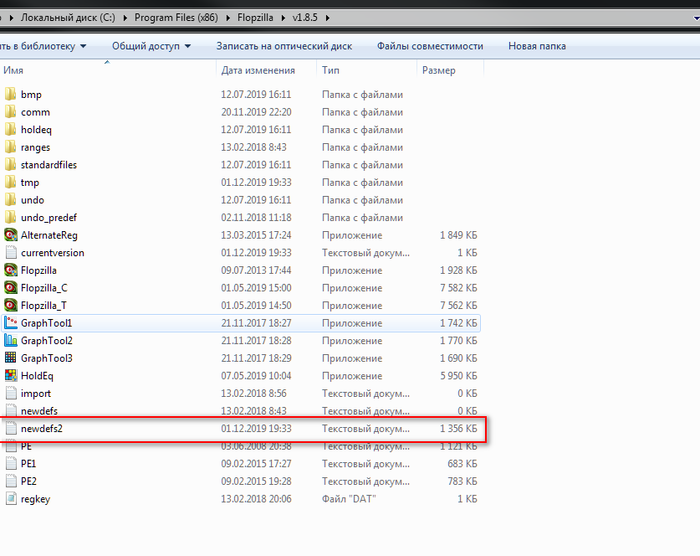
Task: Select the import text file icon
Action: [x=11, y=393]
